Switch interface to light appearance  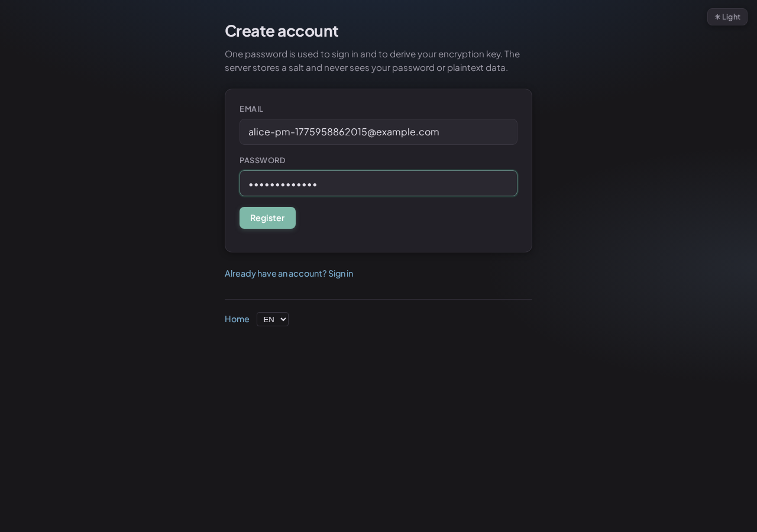[727, 17]
